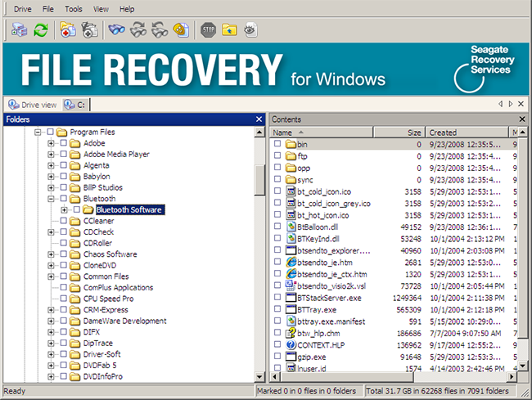Expand the Common Files folder node
Viewport: 532px width, 400px height.
click(x=51, y=276)
